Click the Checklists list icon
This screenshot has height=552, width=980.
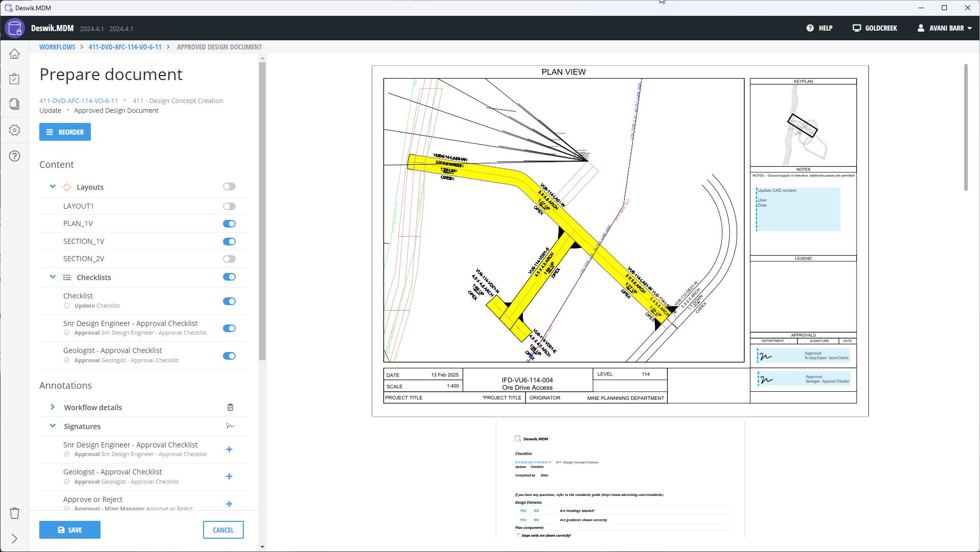(x=67, y=278)
